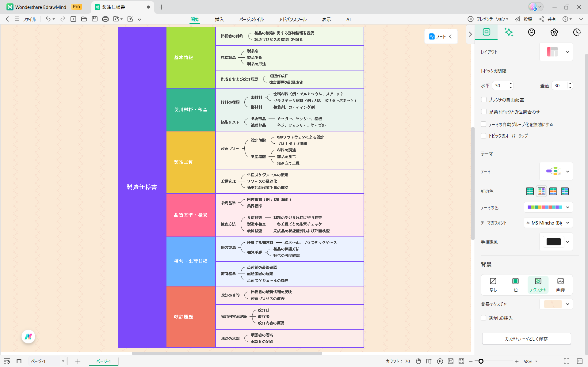588x367 pixels.
Task: Add a new page with plus button
Action: pos(78,361)
